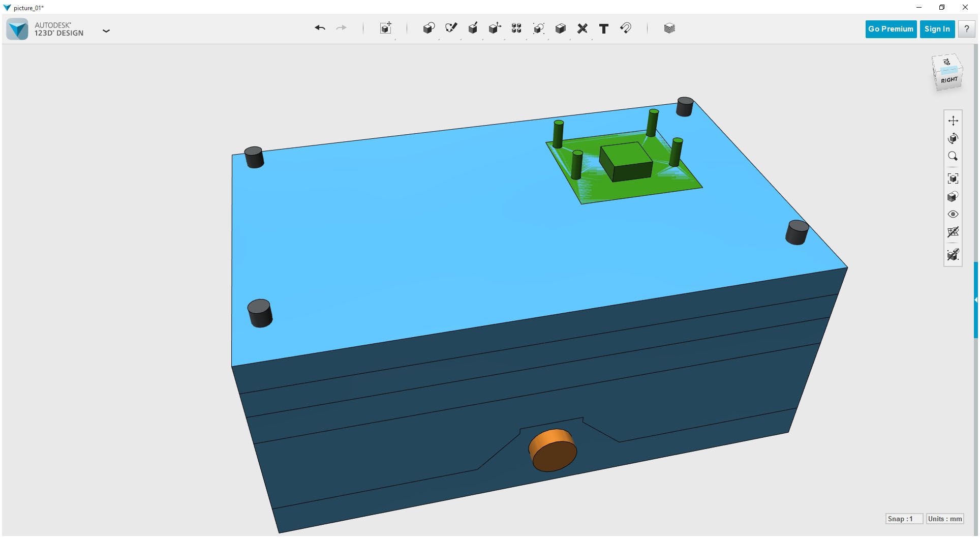This screenshot has width=980, height=538.
Task: Toggle sketch visibility in the navigation bar
Action: point(954,254)
